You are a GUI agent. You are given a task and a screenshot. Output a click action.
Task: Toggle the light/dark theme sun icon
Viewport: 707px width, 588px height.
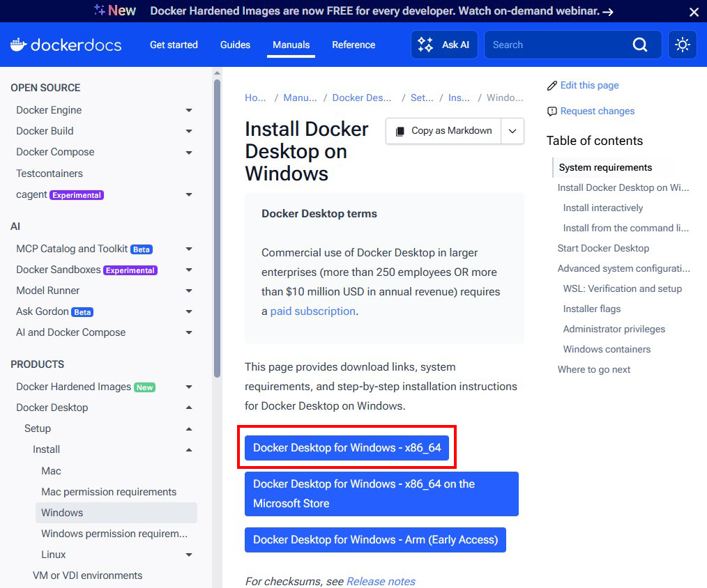coord(683,44)
